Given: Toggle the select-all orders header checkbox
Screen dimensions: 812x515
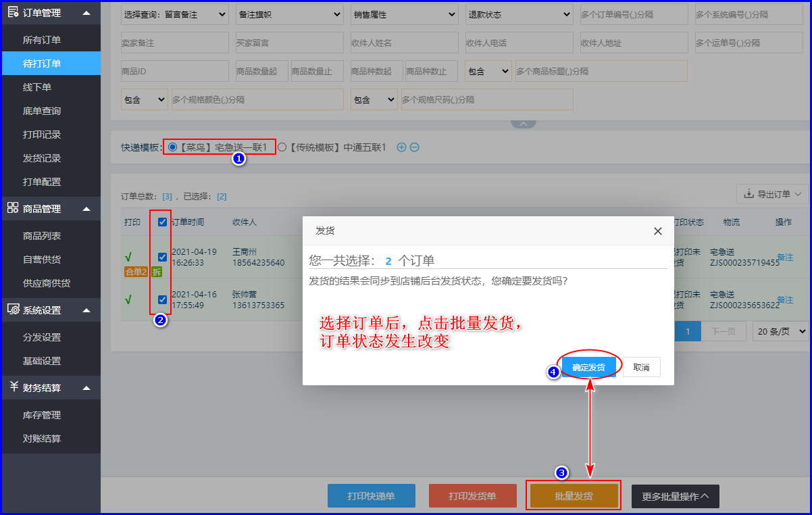Looking at the screenshot, I should (x=162, y=222).
